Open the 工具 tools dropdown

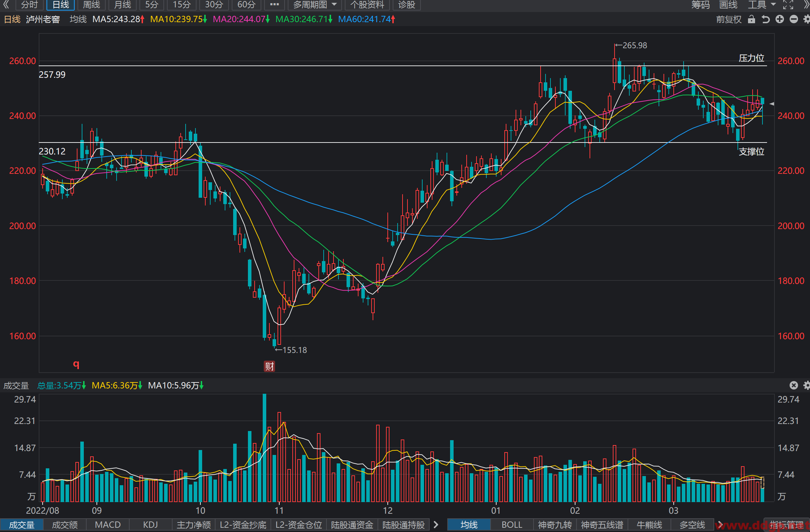click(762, 5)
